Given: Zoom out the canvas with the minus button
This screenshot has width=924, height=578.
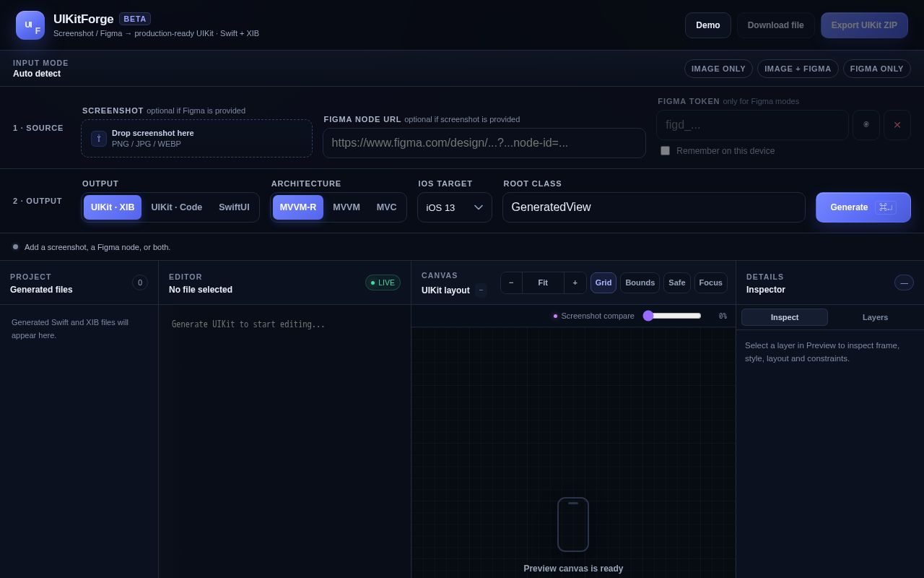Looking at the screenshot, I should [511, 282].
